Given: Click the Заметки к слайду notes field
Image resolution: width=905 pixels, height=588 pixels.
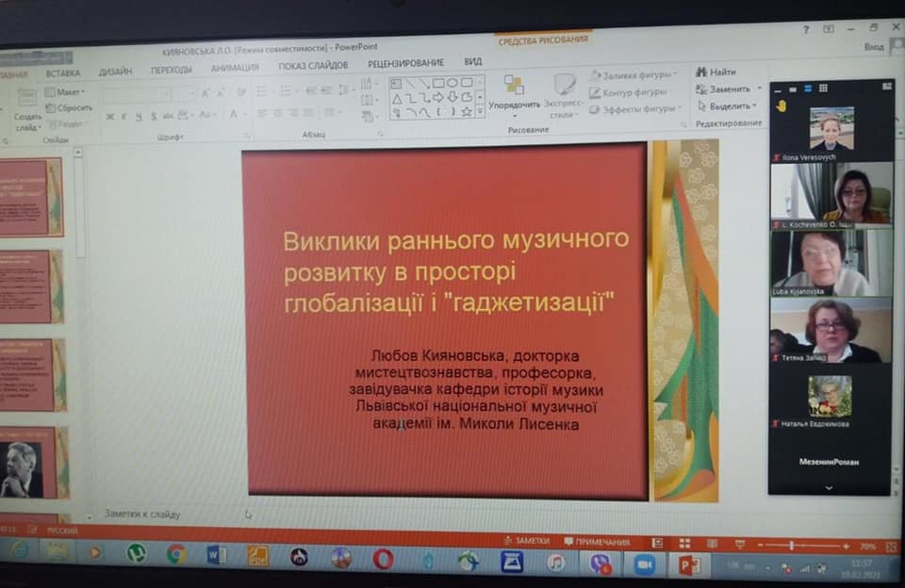Looking at the screenshot, I should pyautogui.click(x=142, y=514).
